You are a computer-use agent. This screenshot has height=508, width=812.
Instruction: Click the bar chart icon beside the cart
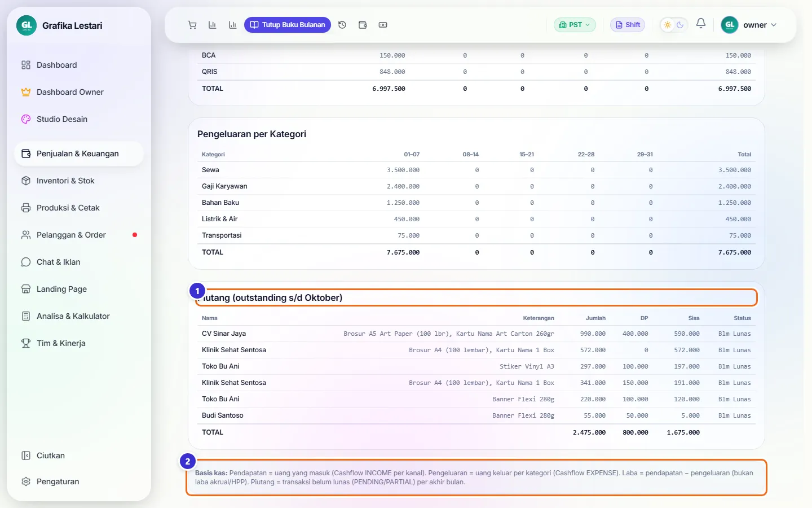click(x=213, y=25)
